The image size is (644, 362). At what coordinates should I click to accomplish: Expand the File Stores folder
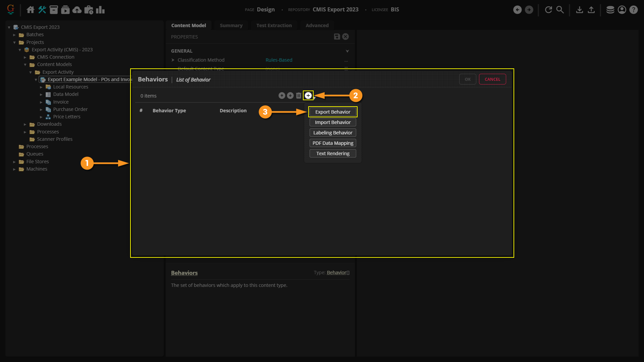(x=14, y=162)
